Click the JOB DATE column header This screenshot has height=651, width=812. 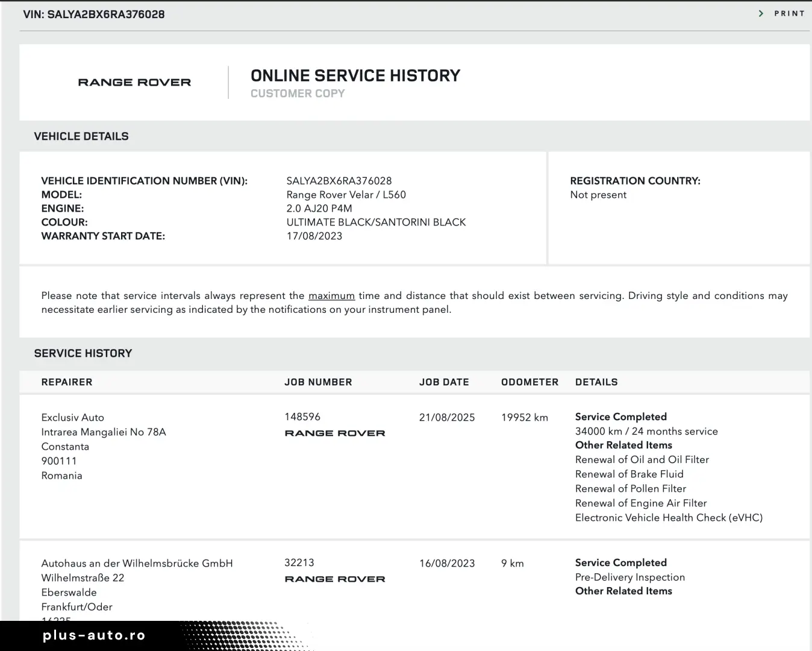(x=444, y=382)
